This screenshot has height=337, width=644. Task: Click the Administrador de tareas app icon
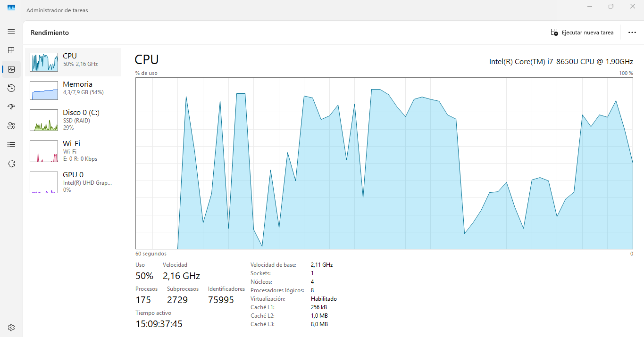pos(11,8)
